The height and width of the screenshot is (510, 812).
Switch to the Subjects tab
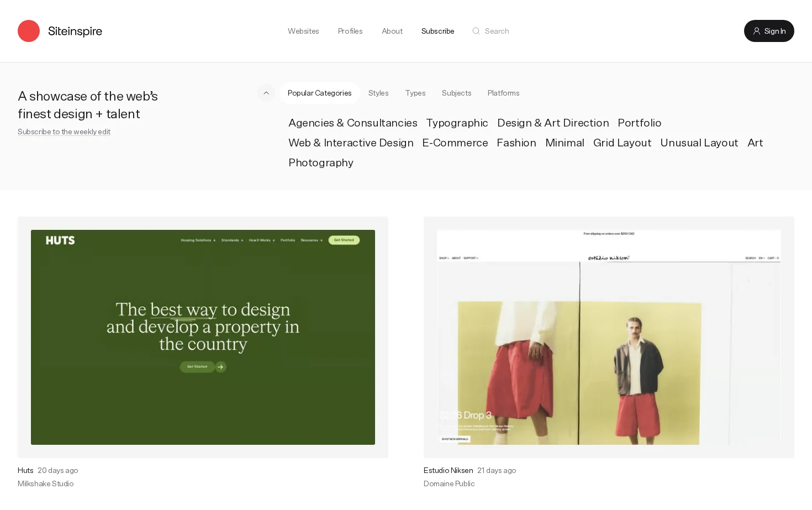pos(456,93)
